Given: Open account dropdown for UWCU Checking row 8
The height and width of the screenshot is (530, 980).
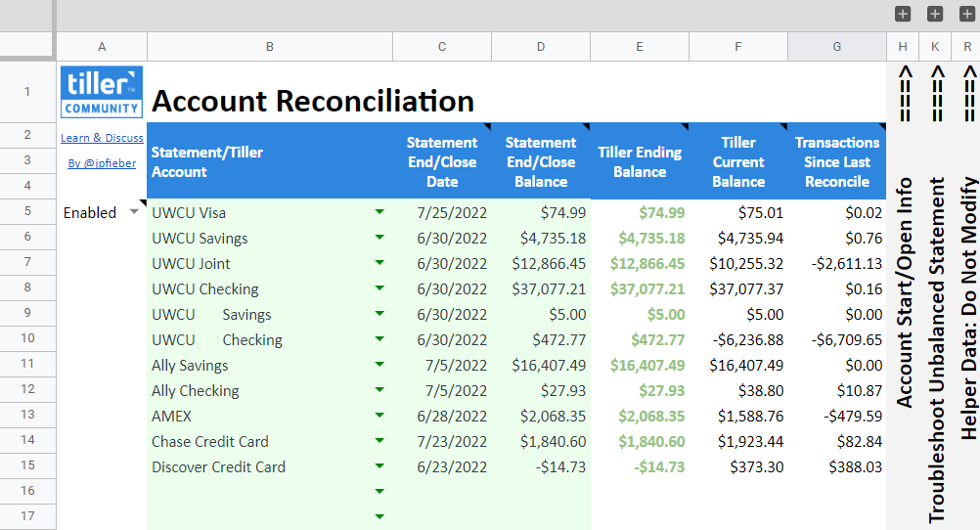Looking at the screenshot, I should [x=379, y=288].
